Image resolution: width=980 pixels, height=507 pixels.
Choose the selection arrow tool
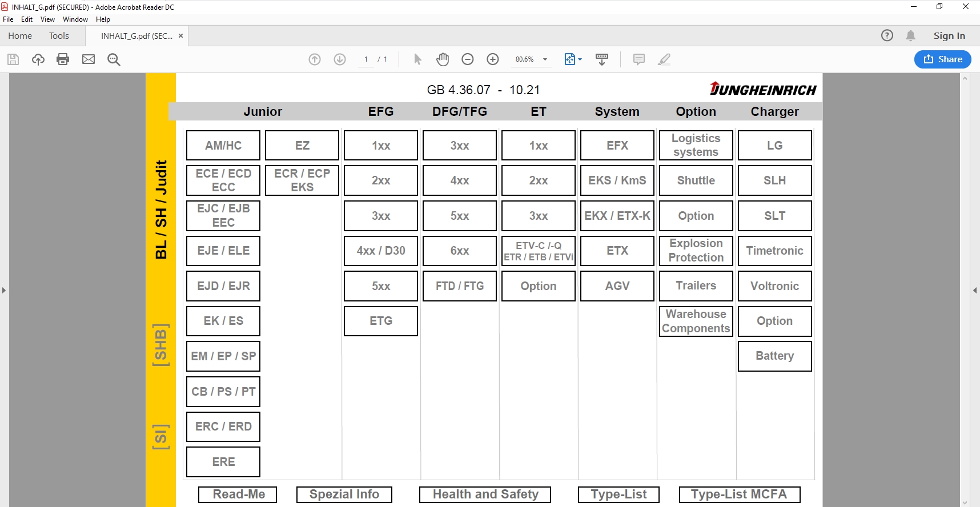(417, 59)
